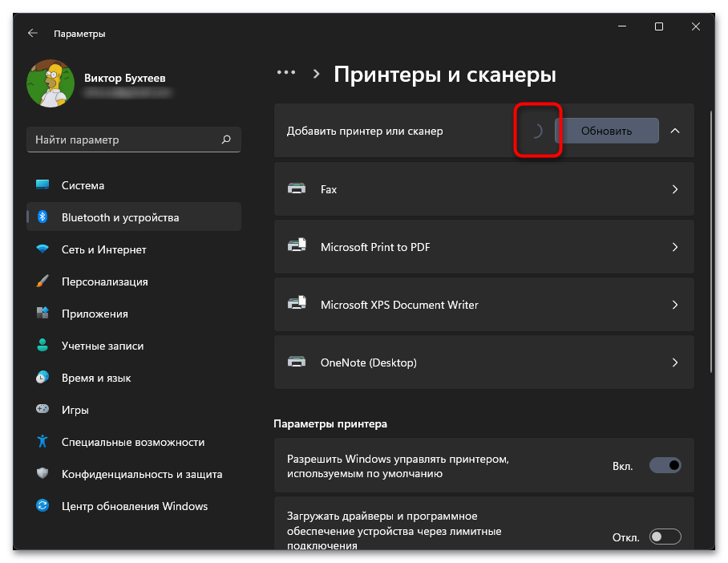Click the vertical scrollbar of the settings page

pos(710,241)
